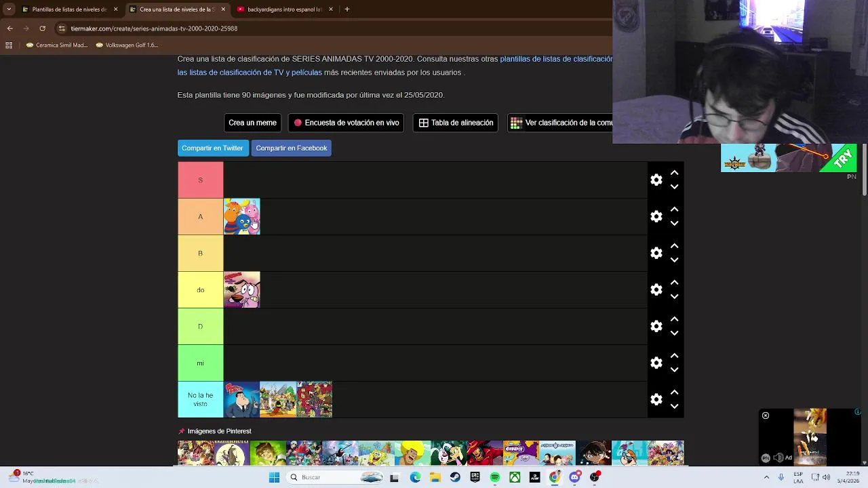Move 'No la he visto' row up

[675, 392]
